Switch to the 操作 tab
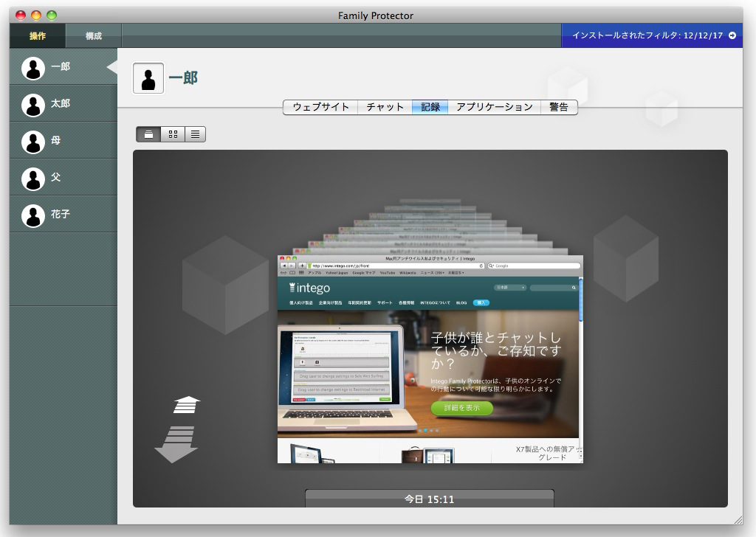The width and height of the screenshot is (756, 537). tap(38, 35)
